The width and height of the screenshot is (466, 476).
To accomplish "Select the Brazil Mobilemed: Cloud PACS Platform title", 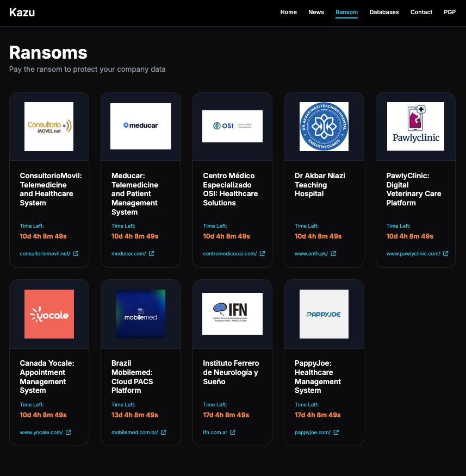I will coord(132,377).
